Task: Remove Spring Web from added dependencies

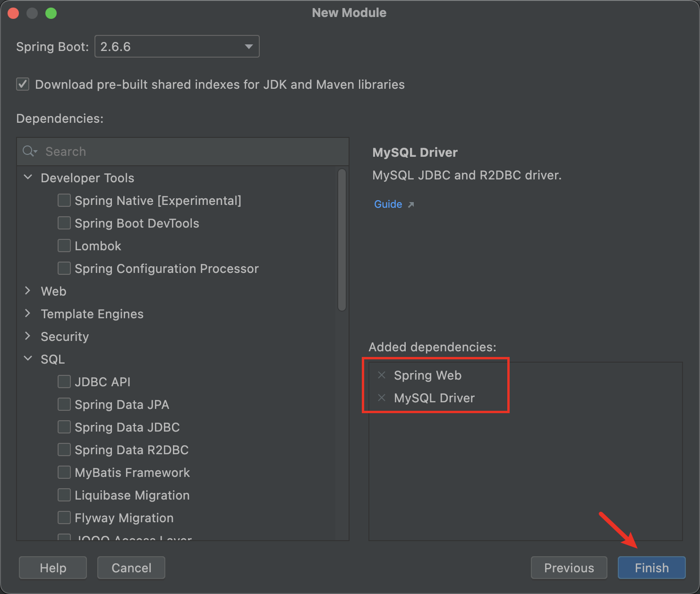Action: [x=381, y=375]
